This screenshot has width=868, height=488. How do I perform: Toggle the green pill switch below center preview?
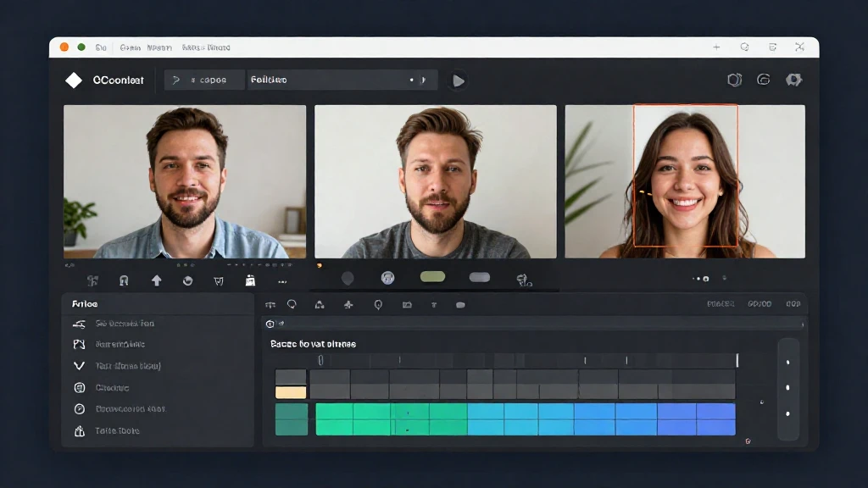pyautogui.click(x=432, y=277)
